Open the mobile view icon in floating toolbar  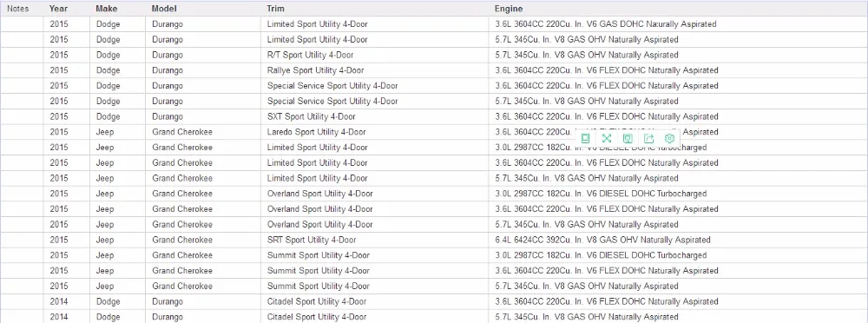(x=586, y=139)
